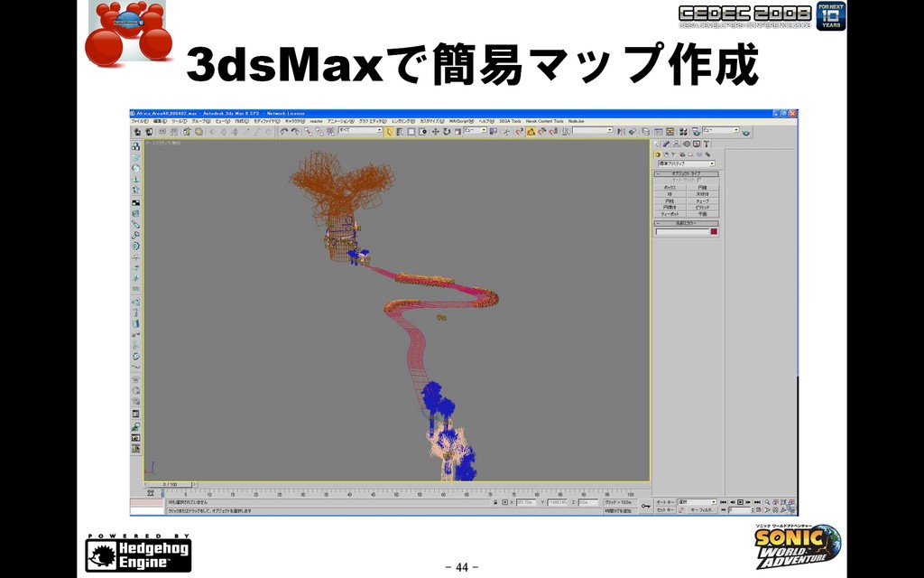Toggle the angle snap icon
This screenshot has height=578, width=924.
click(531, 132)
